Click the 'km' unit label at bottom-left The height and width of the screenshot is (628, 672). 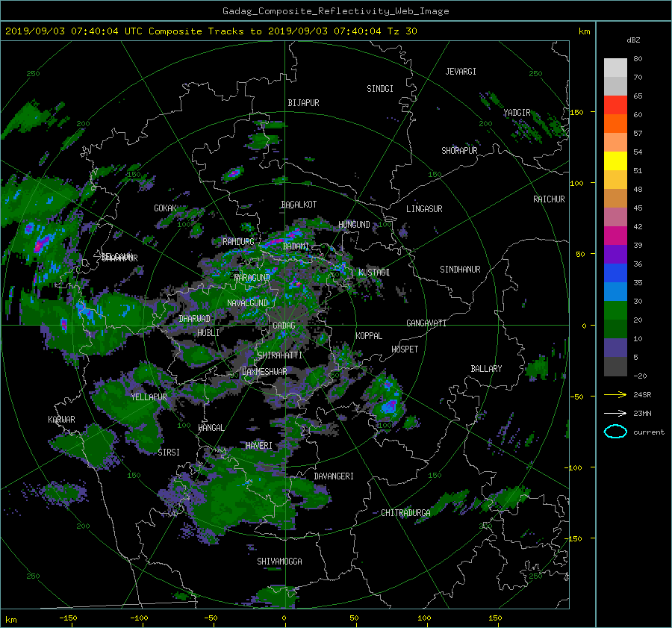coord(10,620)
